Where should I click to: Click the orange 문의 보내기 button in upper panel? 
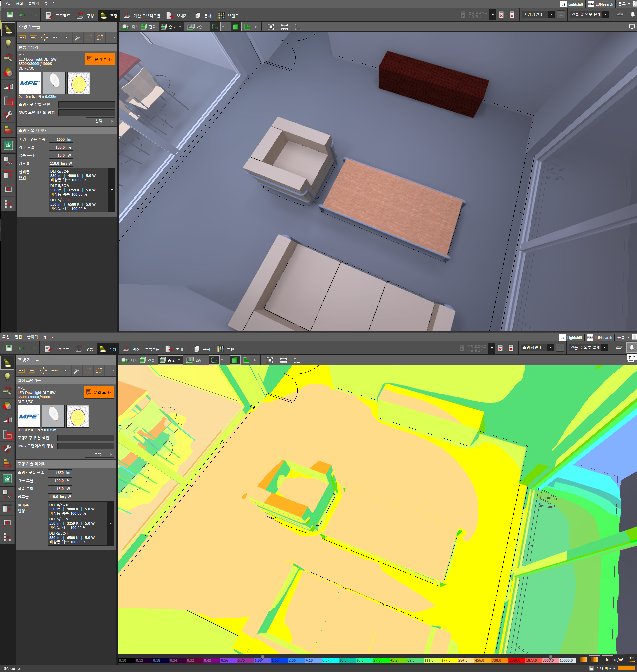100,59
